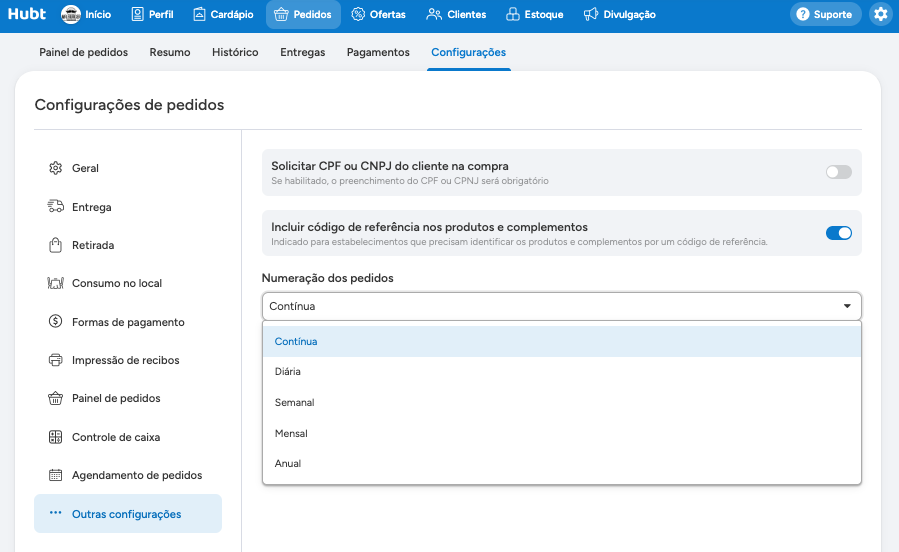This screenshot has height=552, width=899.
Task: Open the Impressão de recibos printer icon
Action: [56, 360]
